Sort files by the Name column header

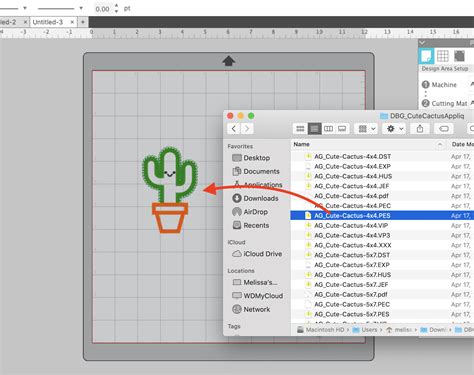301,144
